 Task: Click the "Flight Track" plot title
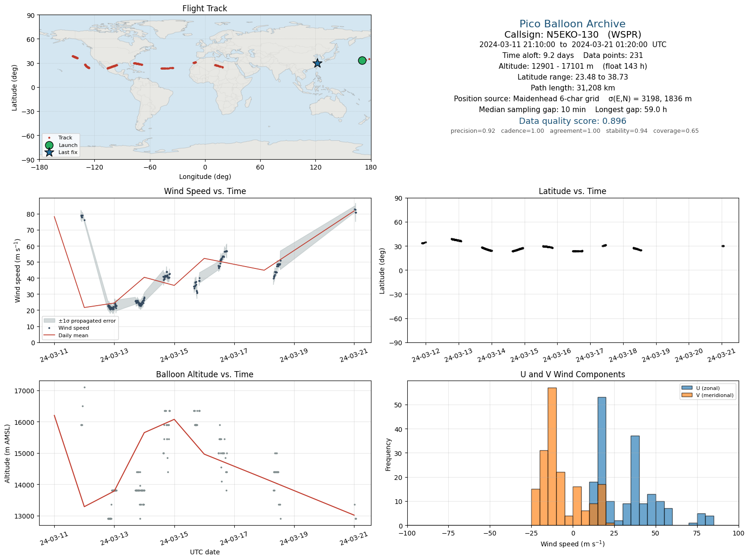click(205, 8)
